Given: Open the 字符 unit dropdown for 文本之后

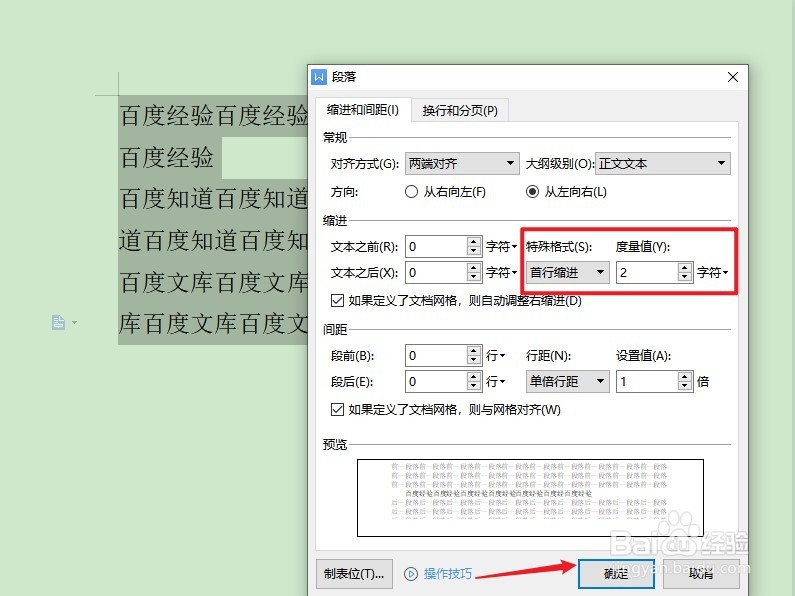Looking at the screenshot, I should (501, 273).
